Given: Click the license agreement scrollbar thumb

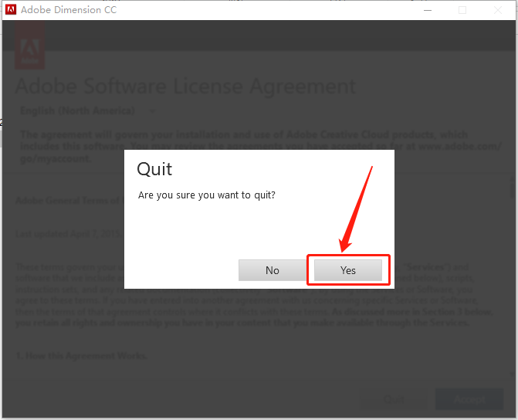Looking at the screenshot, I should pos(513,188).
